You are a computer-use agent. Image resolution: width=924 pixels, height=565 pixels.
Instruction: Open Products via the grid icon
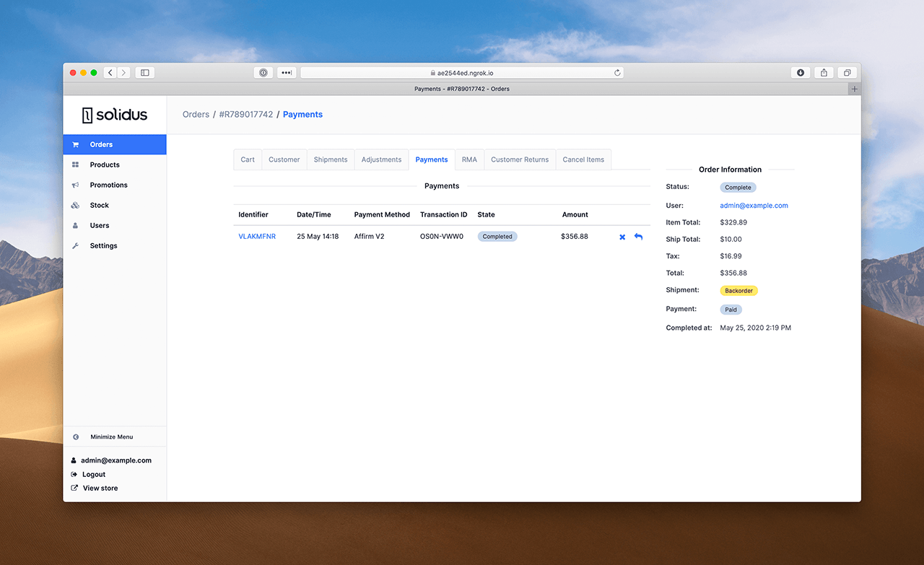[75, 165]
